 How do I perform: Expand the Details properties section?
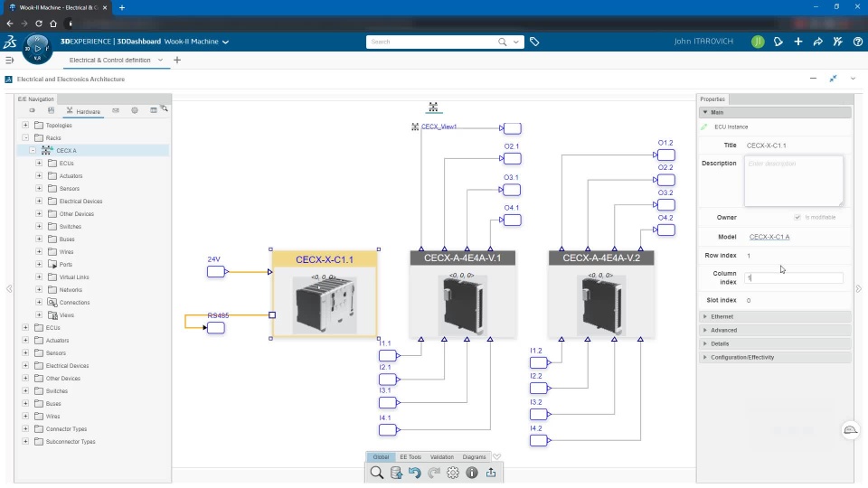pos(775,343)
